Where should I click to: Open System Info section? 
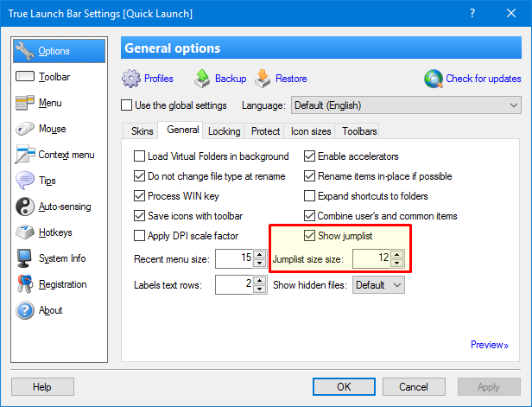[24, 258]
